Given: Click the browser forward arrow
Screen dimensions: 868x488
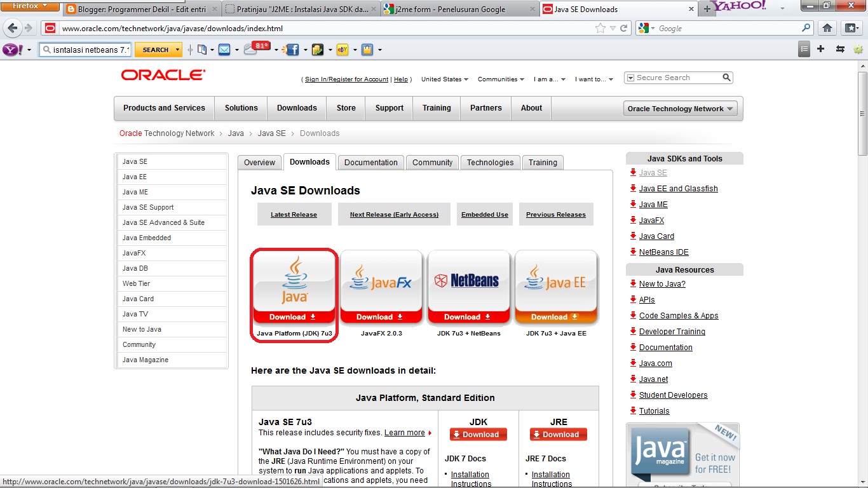Looking at the screenshot, I should click(28, 29).
